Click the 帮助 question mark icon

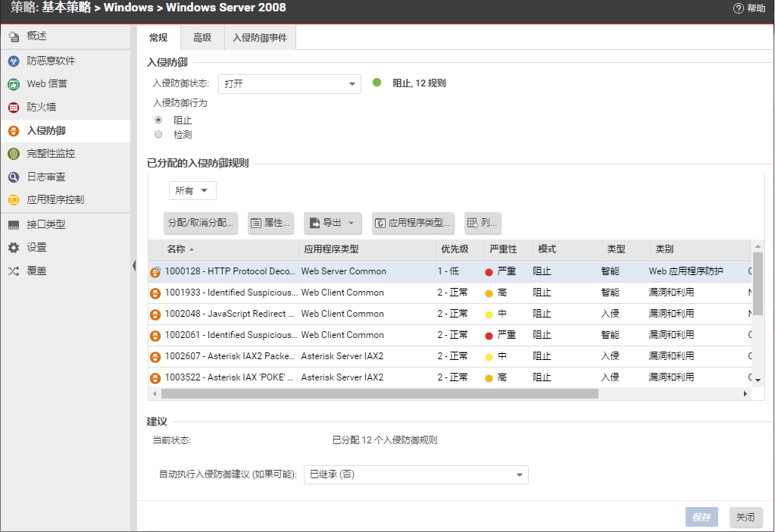click(739, 8)
